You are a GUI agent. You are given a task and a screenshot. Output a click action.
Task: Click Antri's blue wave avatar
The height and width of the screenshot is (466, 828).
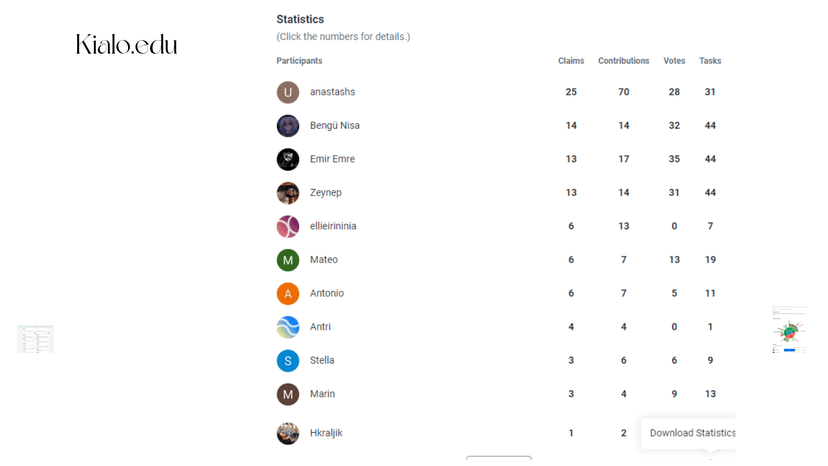point(288,327)
